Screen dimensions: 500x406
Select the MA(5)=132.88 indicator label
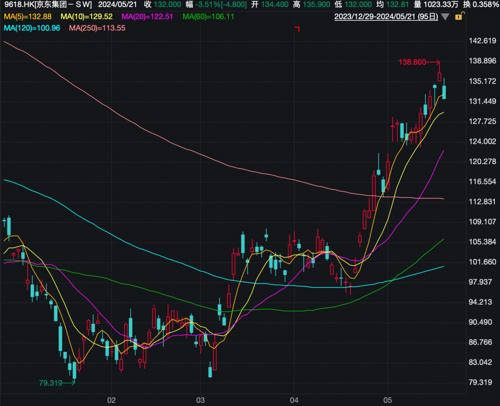(x=28, y=17)
